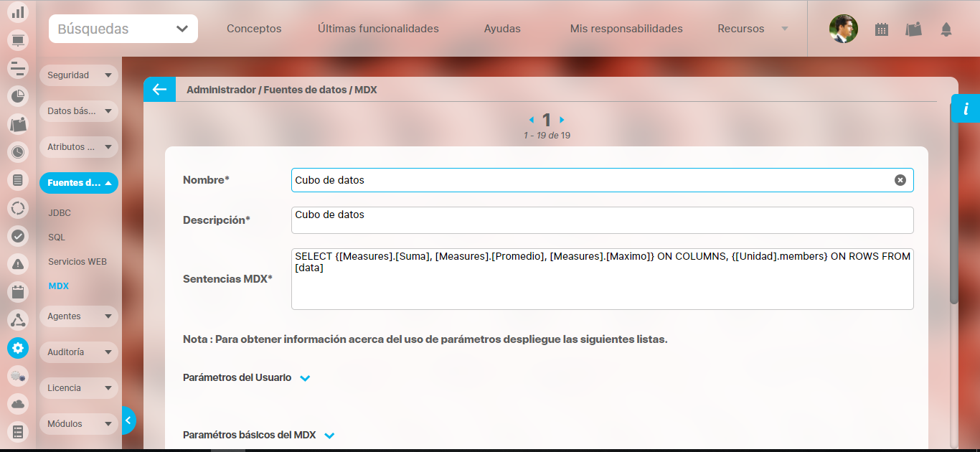Viewport: 980px width, 452px height.
Task: Click inside the Sentencias MDX text area
Action: [x=602, y=287]
